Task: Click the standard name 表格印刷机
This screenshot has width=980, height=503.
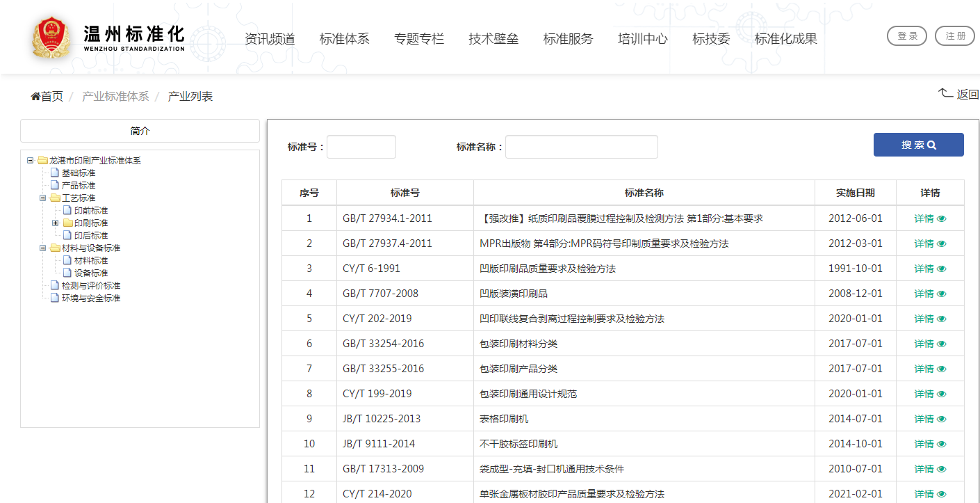Action: tap(504, 419)
